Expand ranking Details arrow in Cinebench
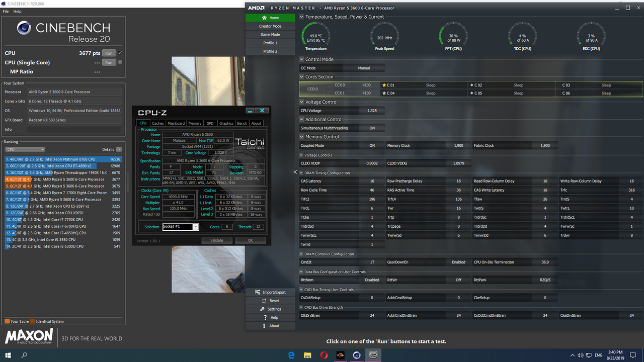Screen dimensions: 644x362 (119, 149)
